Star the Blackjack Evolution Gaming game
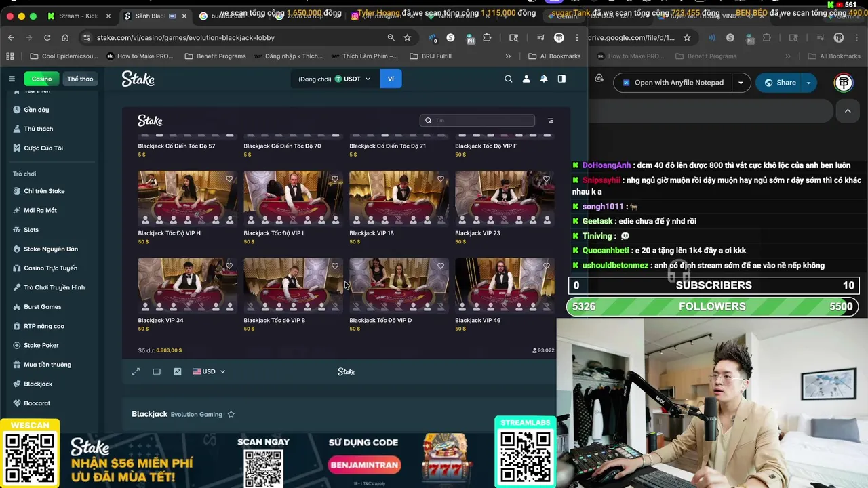This screenshot has width=868, height=488. pos(231,414)
